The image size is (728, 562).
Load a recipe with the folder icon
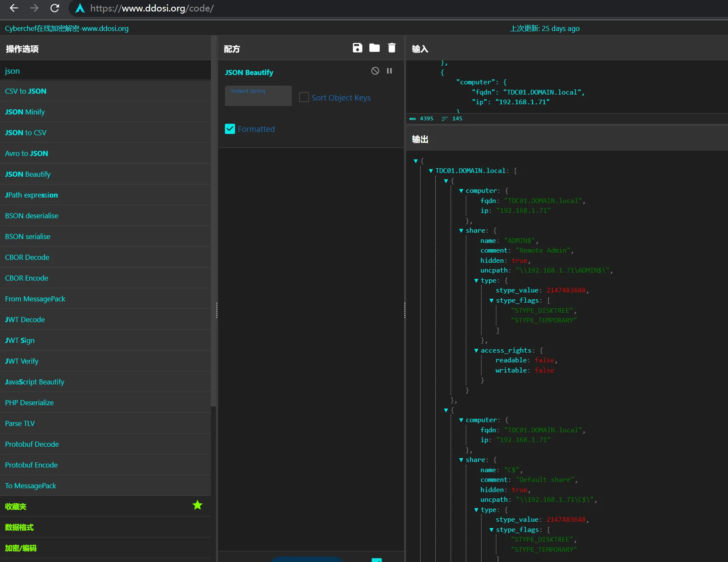tap(374, 48)
